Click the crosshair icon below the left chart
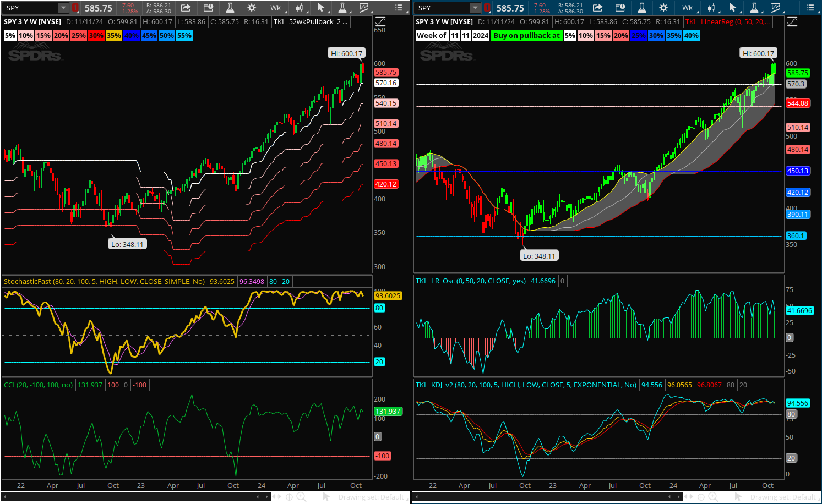This screenshot has height=504, width=822. tap(289, 497)
